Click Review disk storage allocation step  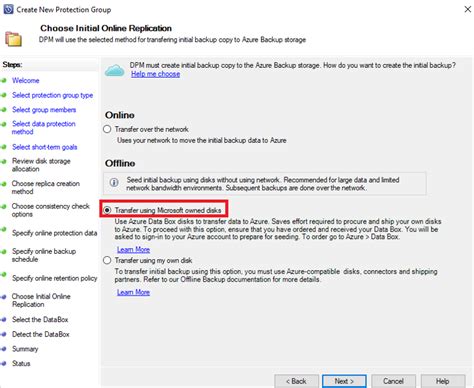(41, 165)
